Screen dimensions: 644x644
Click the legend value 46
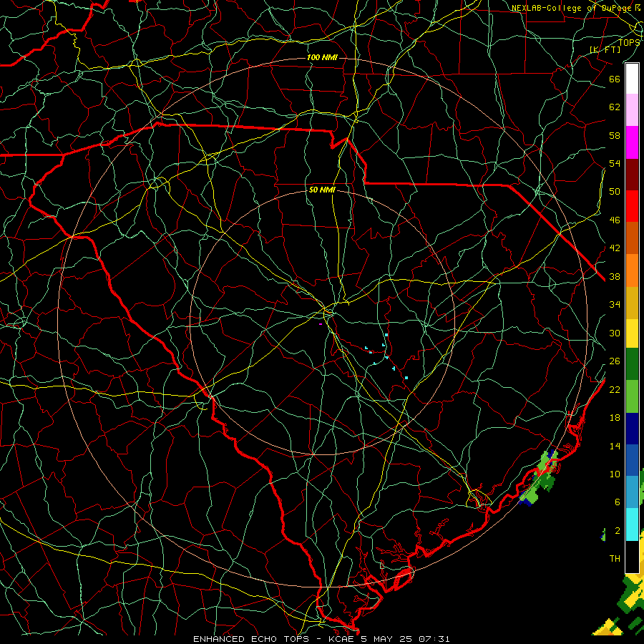click(615, 220)
